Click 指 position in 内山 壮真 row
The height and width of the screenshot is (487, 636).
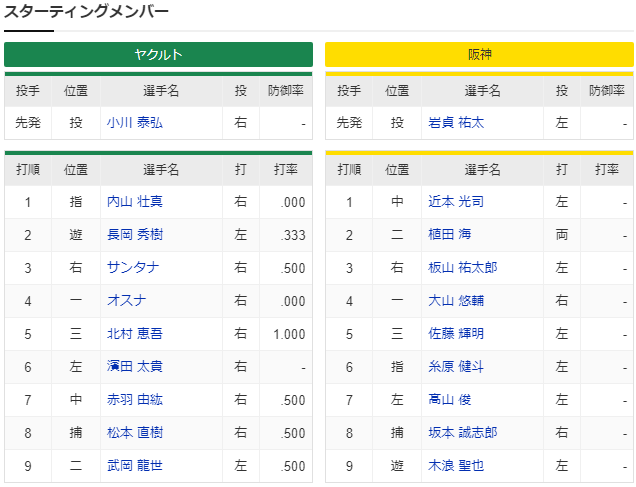(76, 202)
